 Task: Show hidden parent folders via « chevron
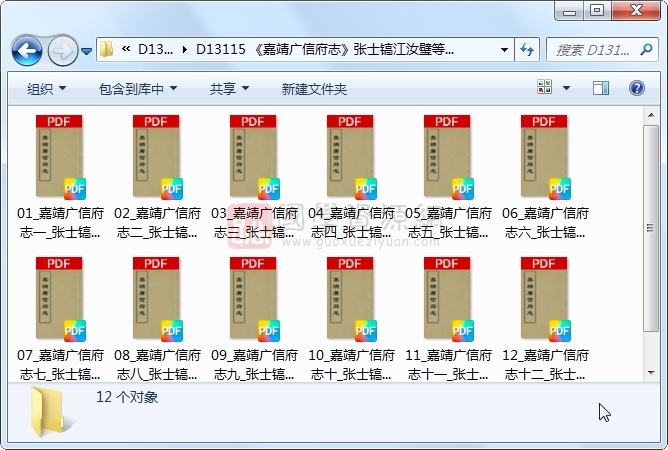126,49
